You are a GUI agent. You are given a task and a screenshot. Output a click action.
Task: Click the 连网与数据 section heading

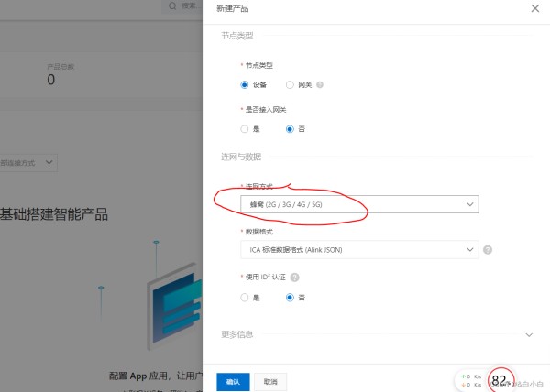[241, 157]
